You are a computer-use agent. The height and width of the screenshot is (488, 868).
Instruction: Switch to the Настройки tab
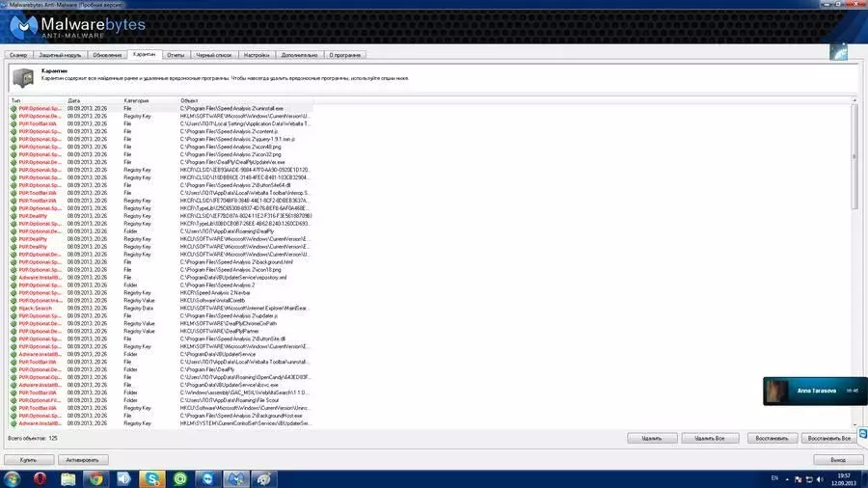257,55
